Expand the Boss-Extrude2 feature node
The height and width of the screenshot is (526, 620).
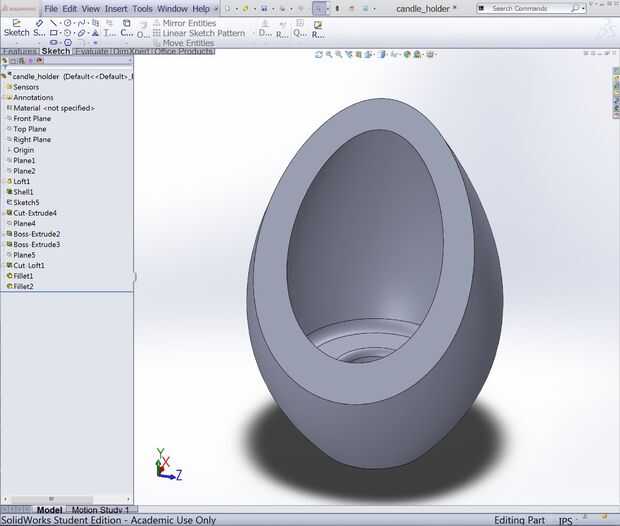click(3, 234)
